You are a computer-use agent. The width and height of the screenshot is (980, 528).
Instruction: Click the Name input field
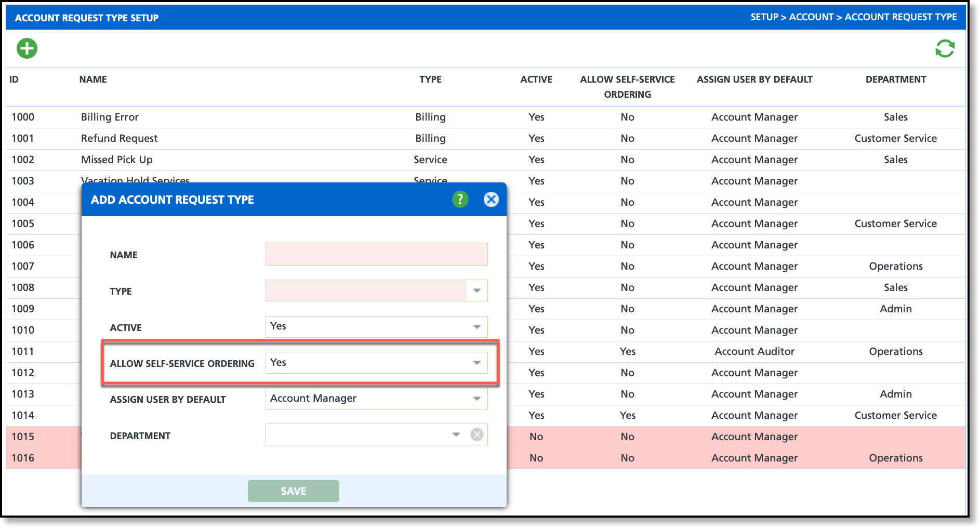point(377,254)
